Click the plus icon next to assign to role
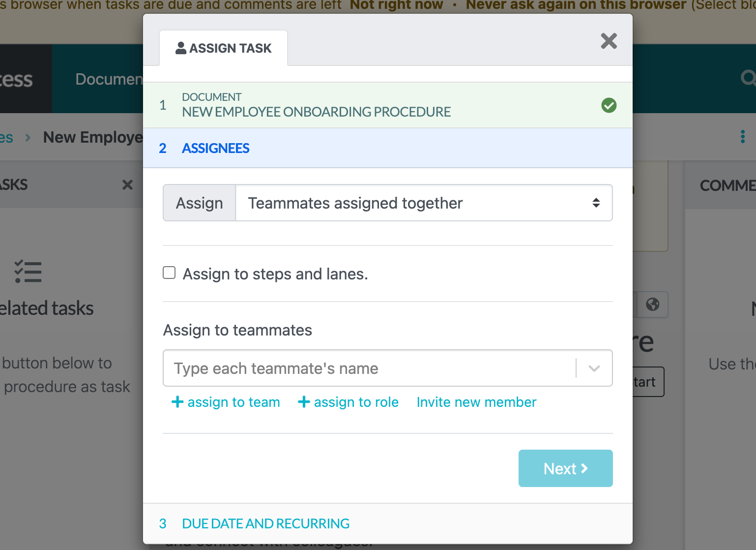 (x=304, y=402)
